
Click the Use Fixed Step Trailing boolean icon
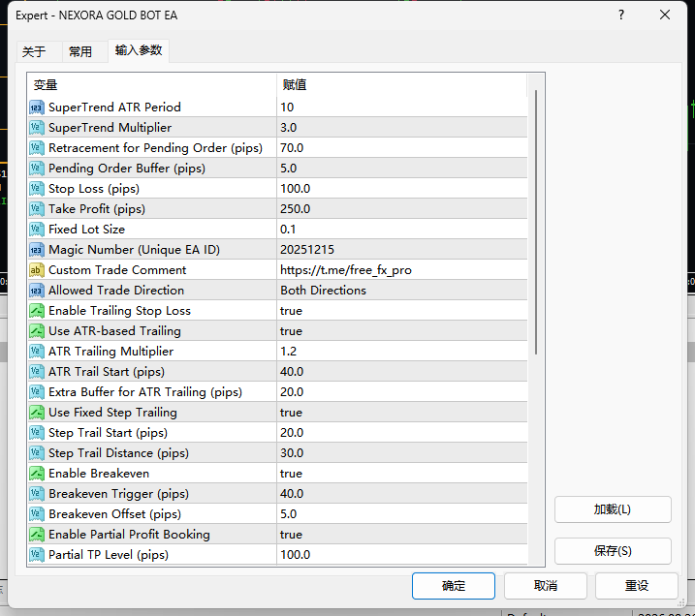(37, 413)
